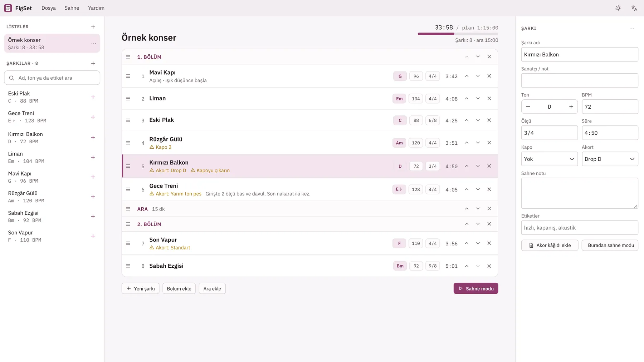
Task: Lower the key with minus button
Action: (x=528, y=106)
